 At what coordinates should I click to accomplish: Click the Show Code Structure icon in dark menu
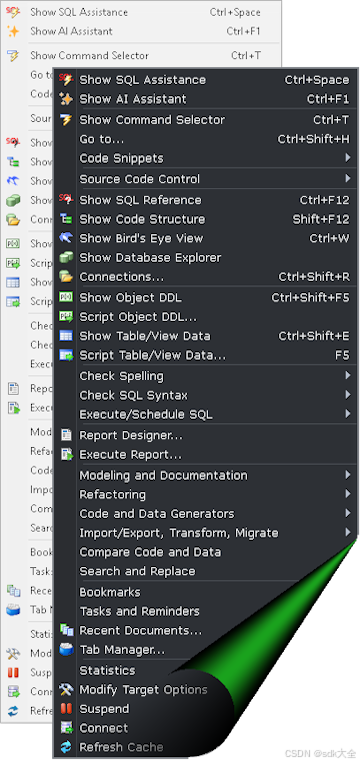[x=66, y=219]
